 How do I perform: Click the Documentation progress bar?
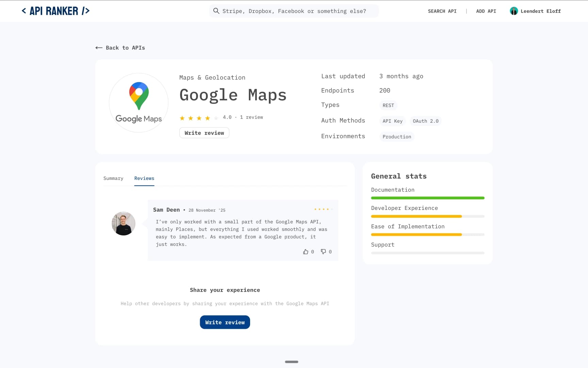click(427, 198)
